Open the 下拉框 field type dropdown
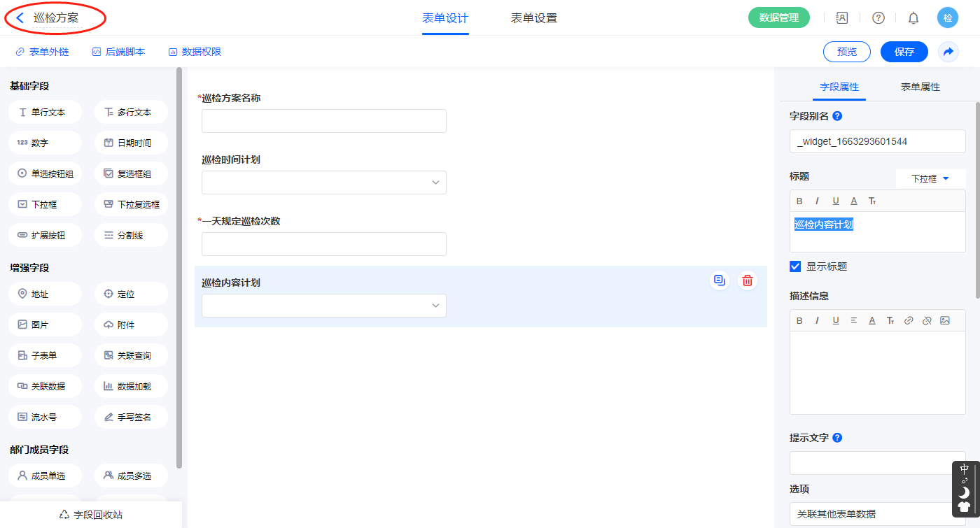The height and width of the screenshot is (528, 980). click(930, 179)
